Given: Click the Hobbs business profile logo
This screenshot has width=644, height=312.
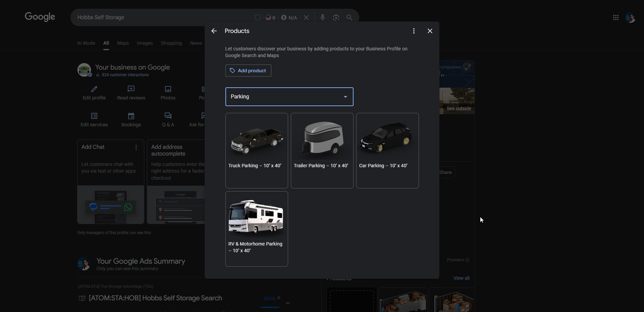Looking at the screenshot, I should [84, 70].
